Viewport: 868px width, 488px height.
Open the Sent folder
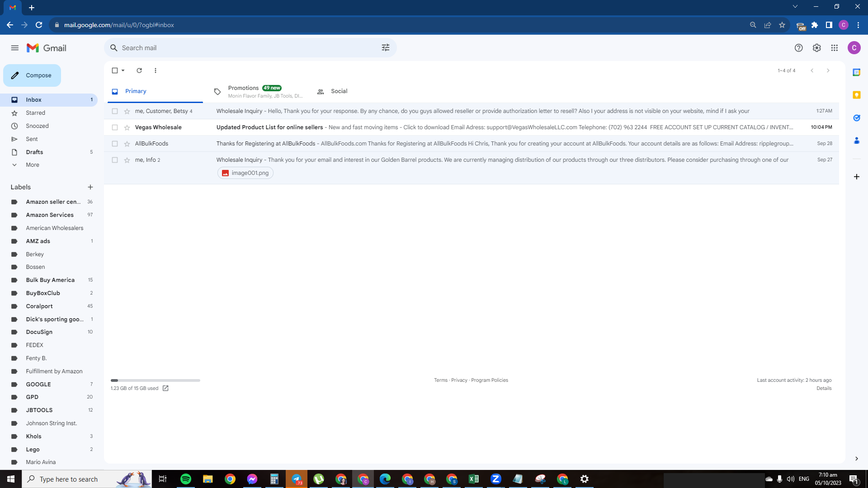tap(49, 139)
